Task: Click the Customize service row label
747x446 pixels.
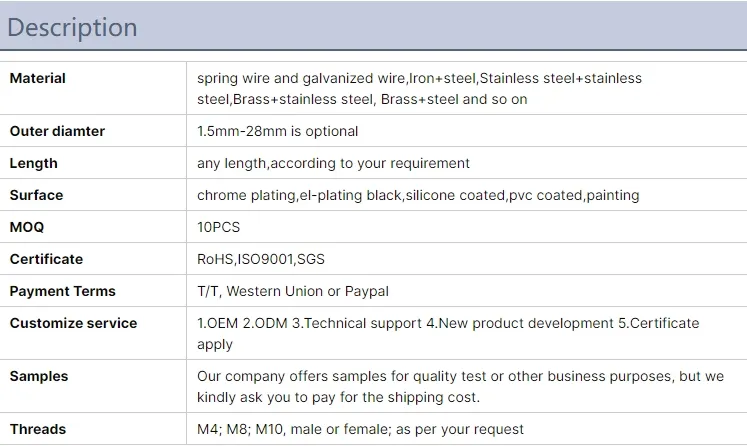Action: [x=73, y=323]
